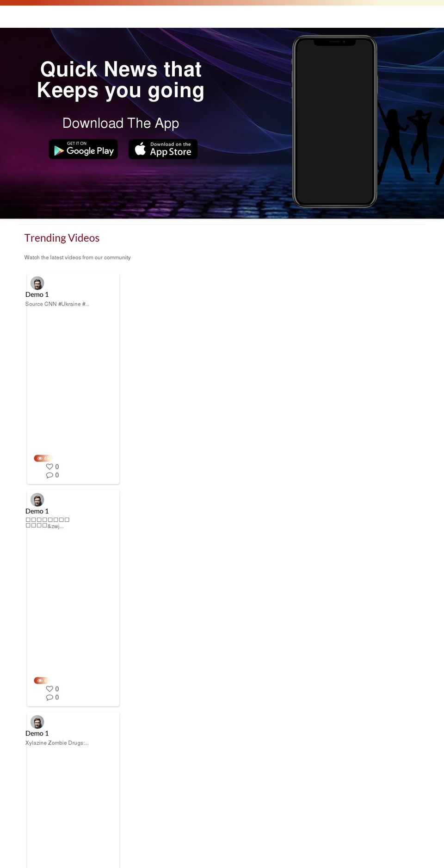
Task: Click views badge on the &zwj video card
Action: click(x=42, y=681)
